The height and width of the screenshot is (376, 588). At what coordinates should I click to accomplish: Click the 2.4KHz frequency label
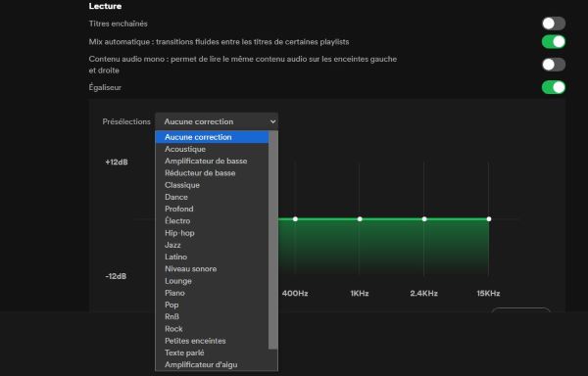pyautogui.click(x=423, y=293)
